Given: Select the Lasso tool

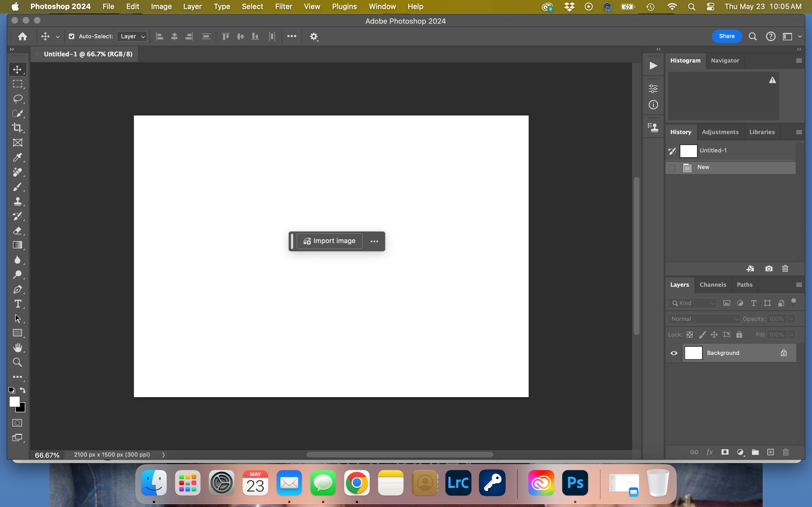Looking at the screenshot, I should pos(17,99).
